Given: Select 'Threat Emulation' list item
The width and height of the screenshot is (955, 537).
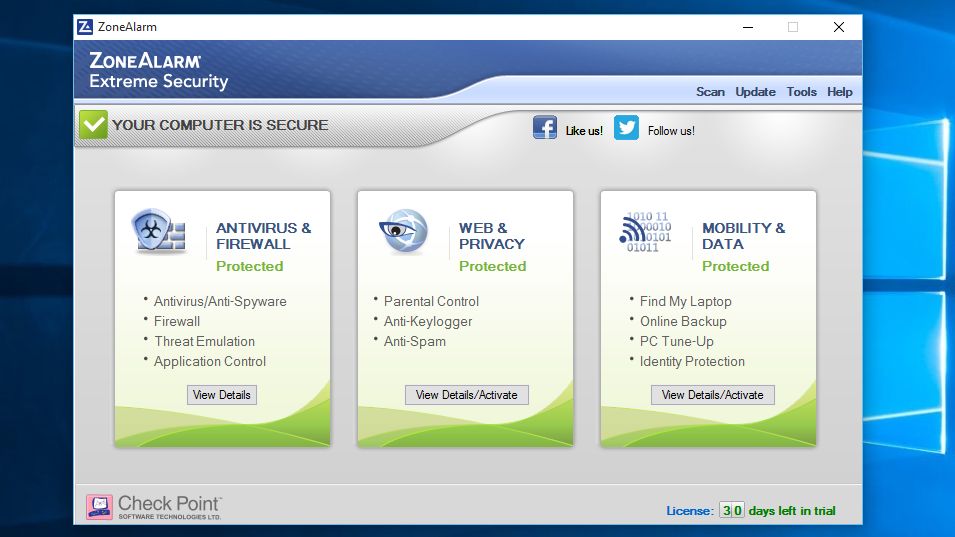Looking at the screenshot, I should [204, 342].
